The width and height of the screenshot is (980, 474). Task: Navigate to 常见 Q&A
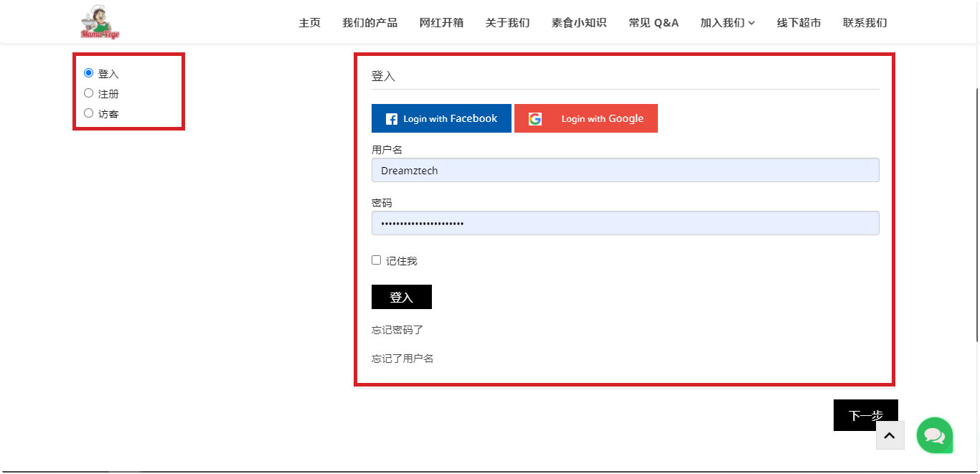click(653, 23)
